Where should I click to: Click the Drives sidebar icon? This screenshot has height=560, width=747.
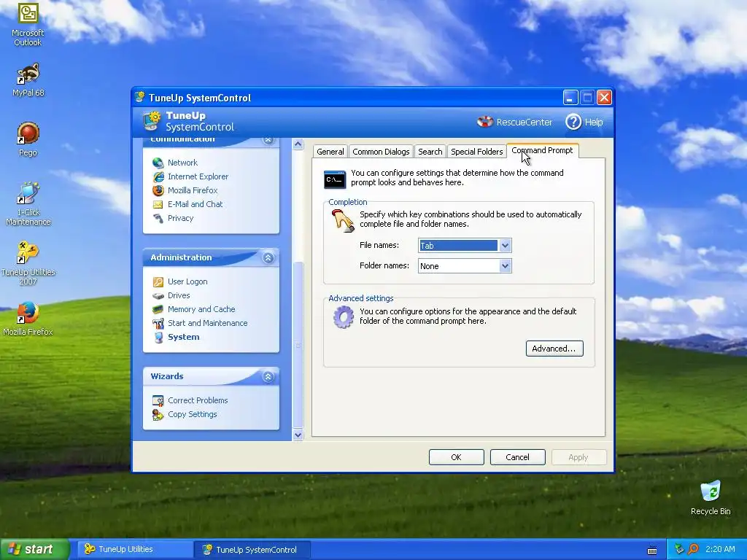[158, 296]
